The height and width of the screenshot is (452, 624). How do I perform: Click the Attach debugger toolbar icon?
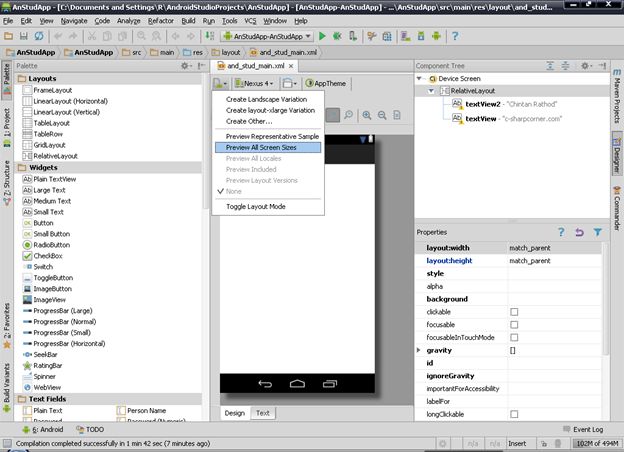click(353, 36)
